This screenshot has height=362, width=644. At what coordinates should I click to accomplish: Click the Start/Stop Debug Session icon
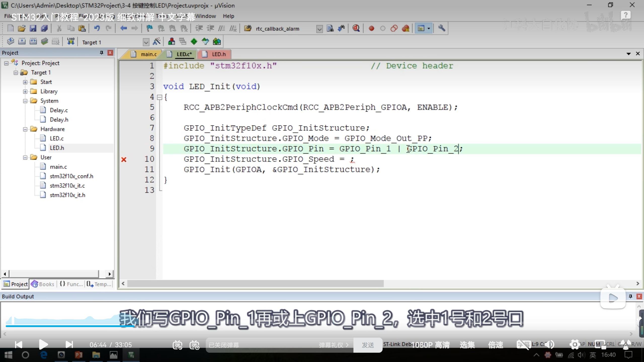(x=356, y=28)
